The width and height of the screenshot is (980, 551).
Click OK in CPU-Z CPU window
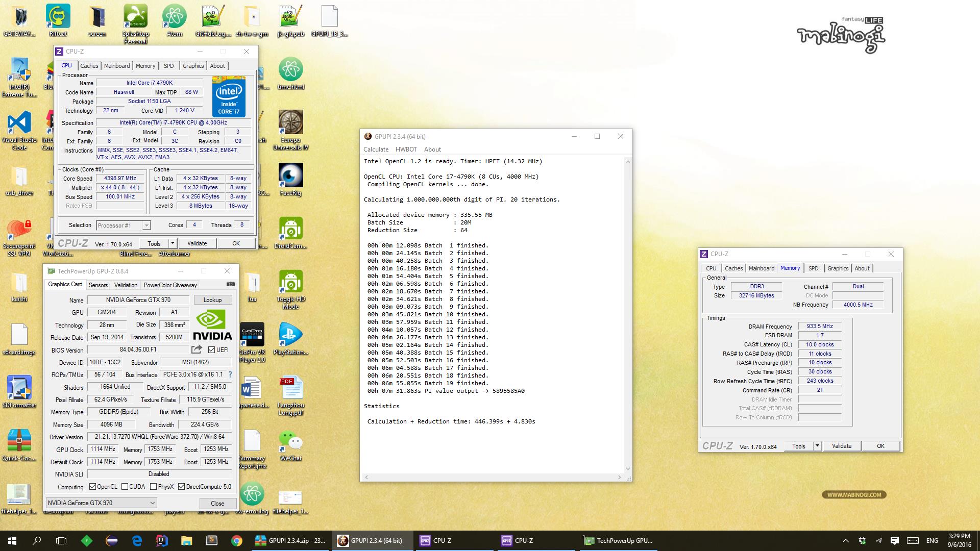(236, 243)
